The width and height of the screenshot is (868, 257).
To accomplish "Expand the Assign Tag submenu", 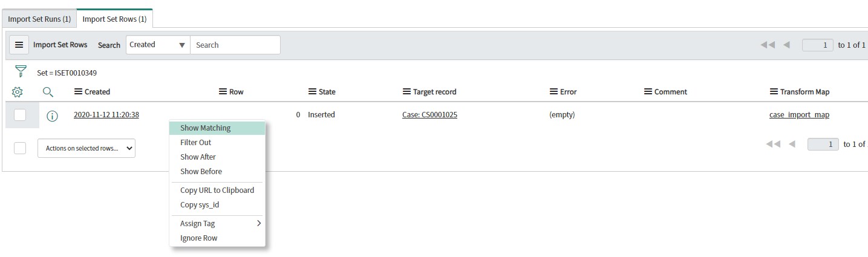I will (217, 224).
